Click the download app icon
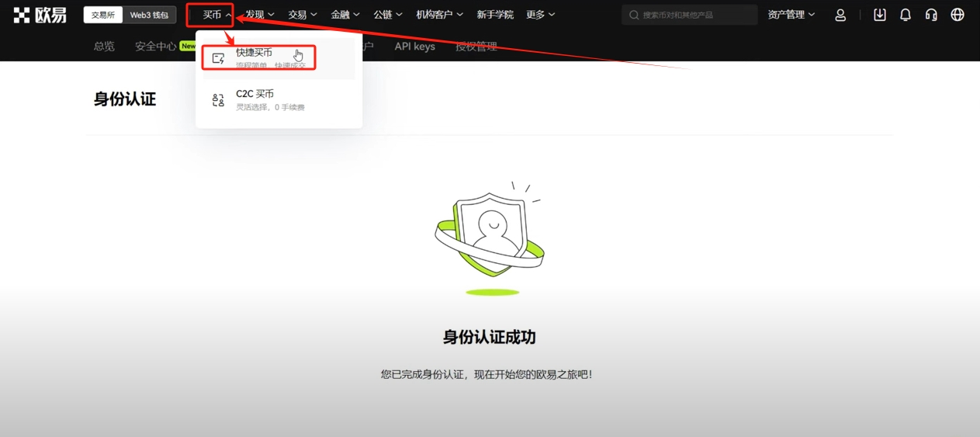The width and height of the screenshot is (980, 437). pyautogui.click(x=879, y=15)
